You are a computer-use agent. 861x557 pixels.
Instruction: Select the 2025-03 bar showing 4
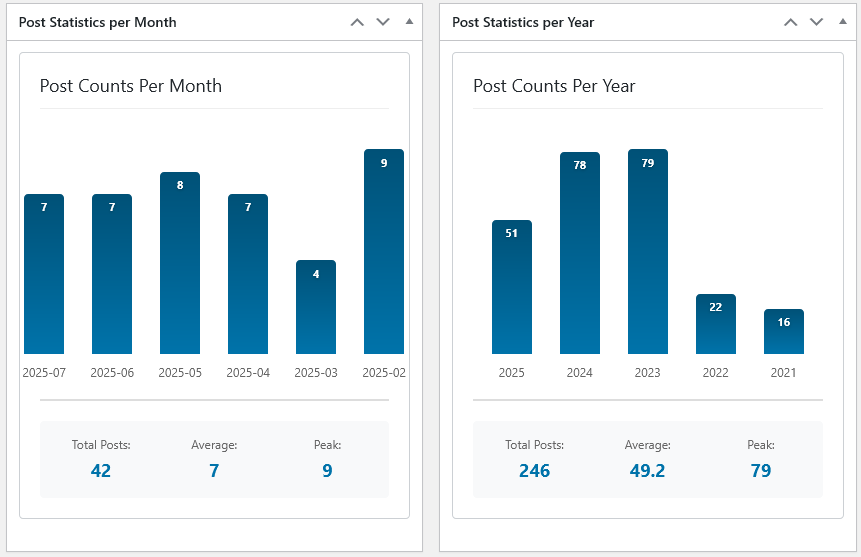click(x=316, y=307)
